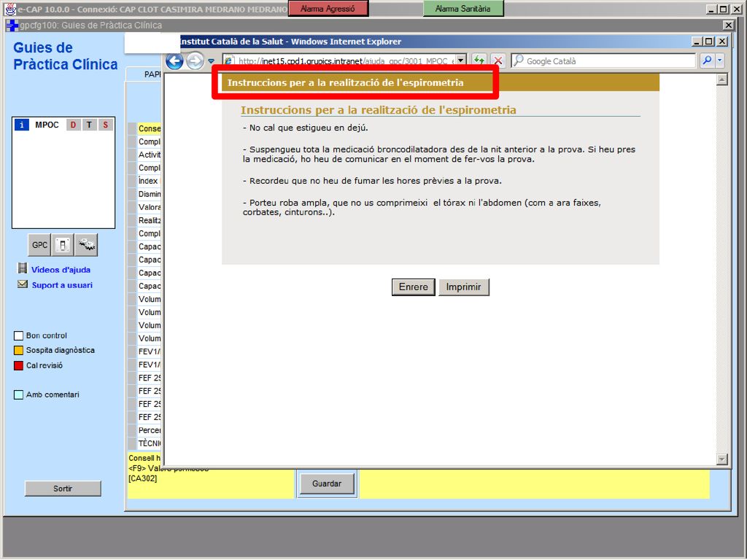Image resolution: width=747 pixels, height=560 pixels.
Task: Refresh the page in Internet Explorer
Action: tap(479, 61)
